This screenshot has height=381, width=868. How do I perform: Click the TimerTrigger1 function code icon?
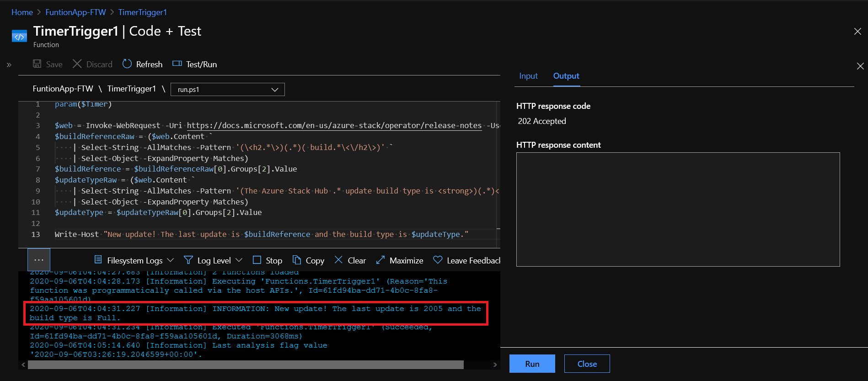pyautogui.click(x=19, y=36)
